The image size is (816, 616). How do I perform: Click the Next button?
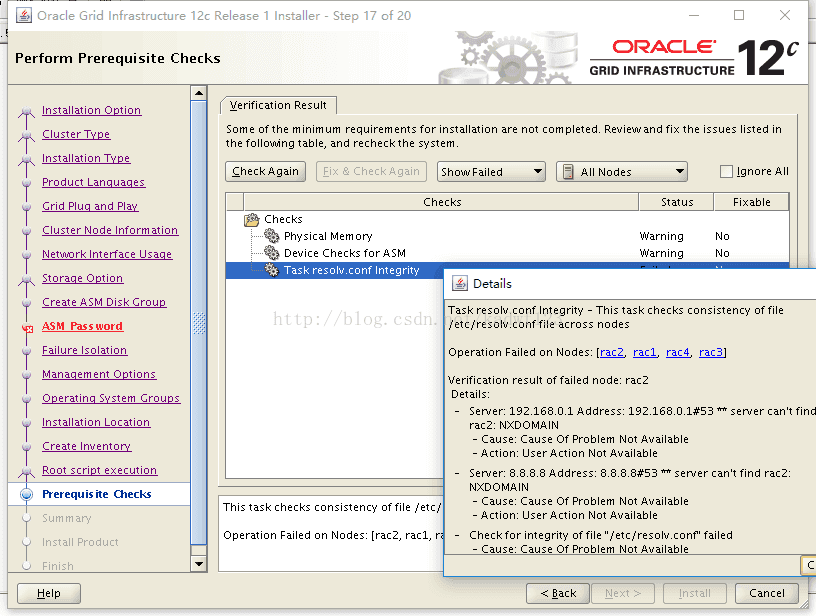(x=622, y=593)
